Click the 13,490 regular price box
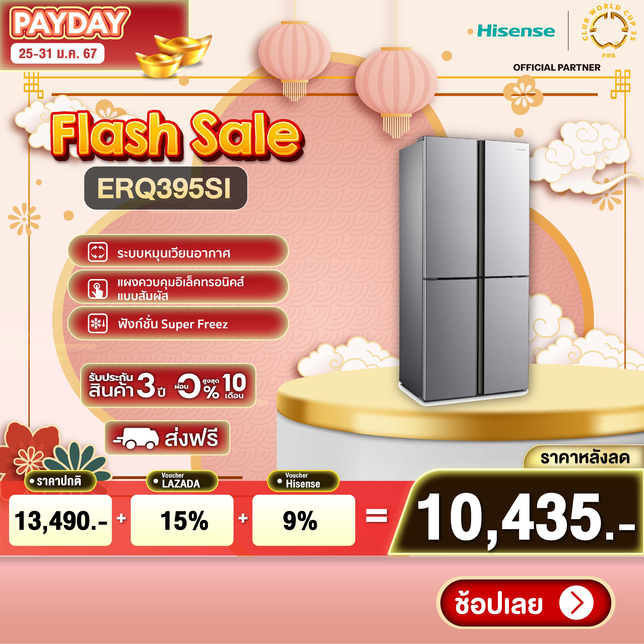 [60, 520]
